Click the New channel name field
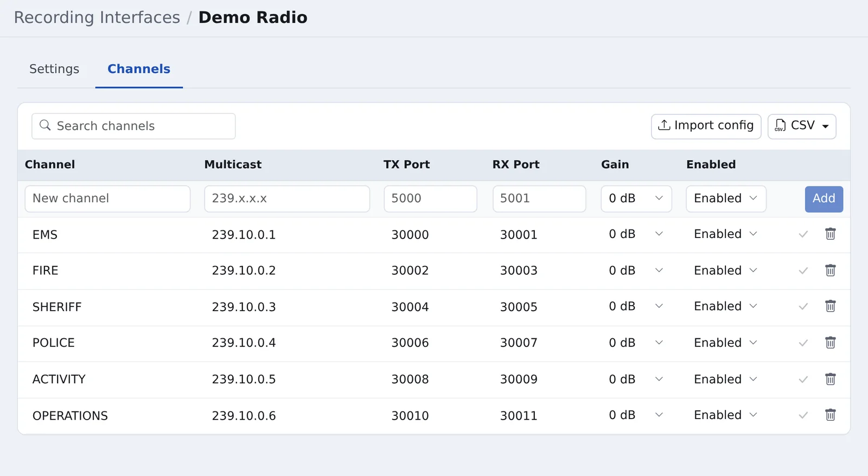 (x=107, y=199)
